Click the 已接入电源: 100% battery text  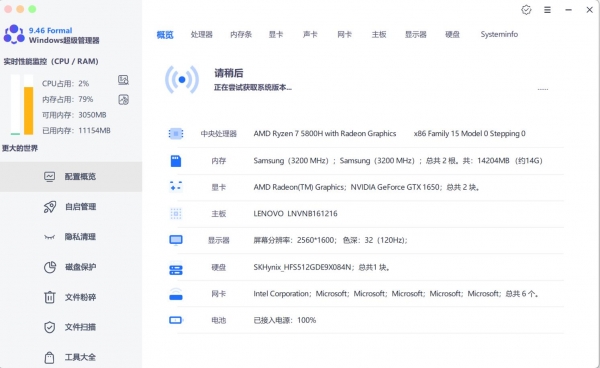(x=285, y=320)
